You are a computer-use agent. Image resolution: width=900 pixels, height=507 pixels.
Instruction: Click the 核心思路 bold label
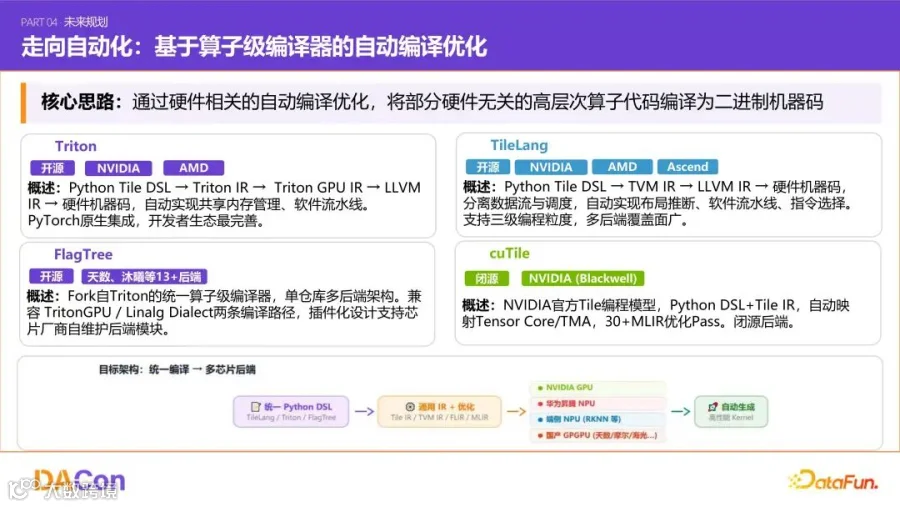coord(81,102)
